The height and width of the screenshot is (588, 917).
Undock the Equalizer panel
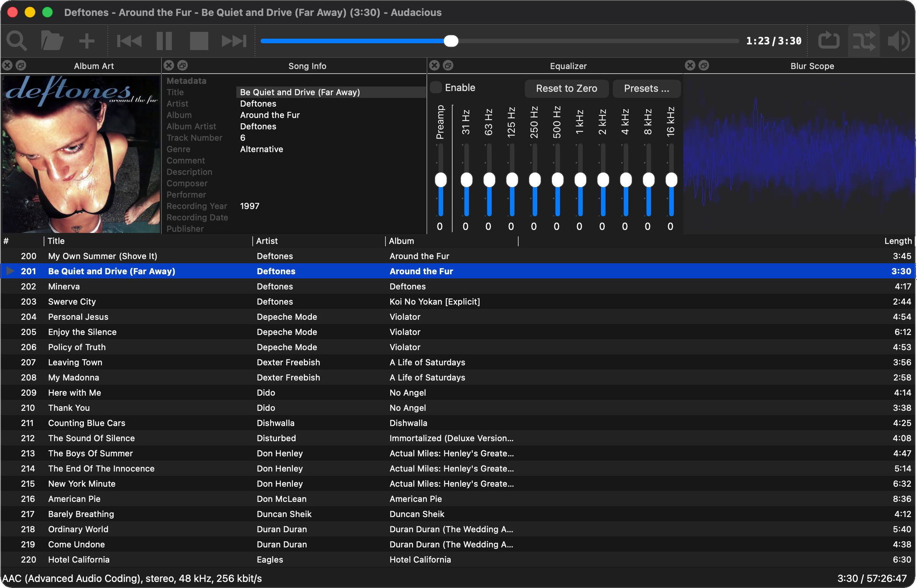coord(448,66)
